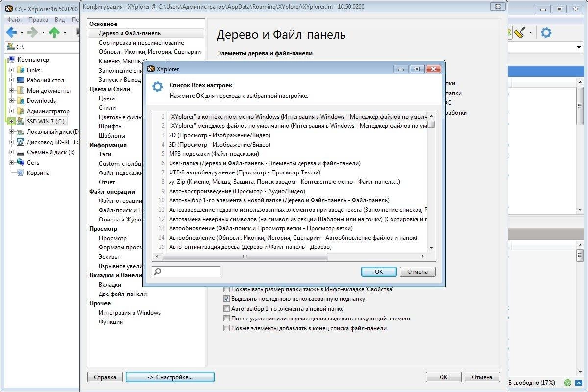Select 'Обновл., Иконки, История, Сценарии' category

point(150,52)
